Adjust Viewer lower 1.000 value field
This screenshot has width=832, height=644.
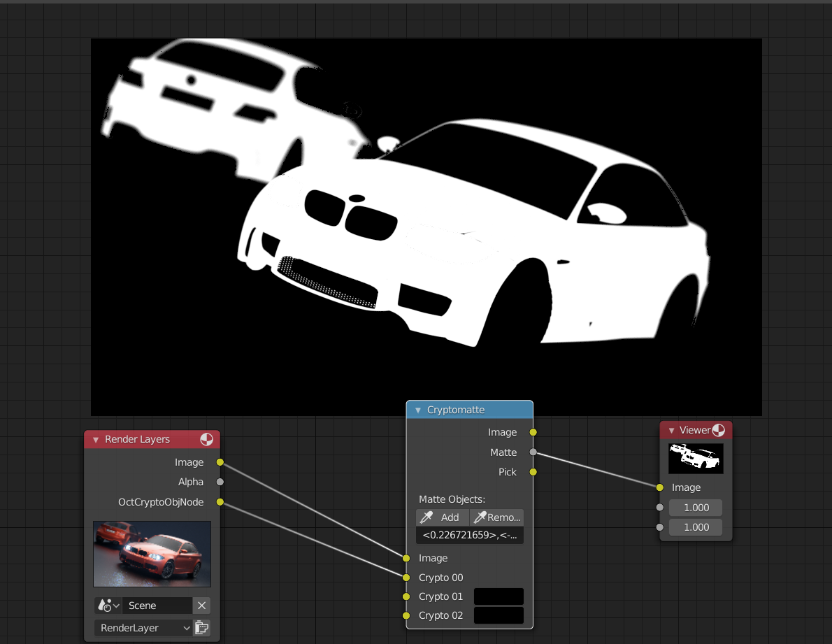pyautogui.click(x=696, y=527)
